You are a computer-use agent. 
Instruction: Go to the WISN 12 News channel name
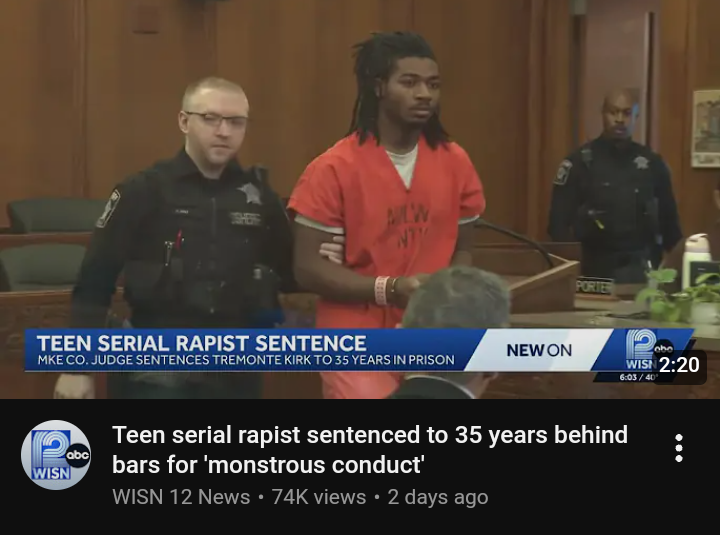click(181, 497)
